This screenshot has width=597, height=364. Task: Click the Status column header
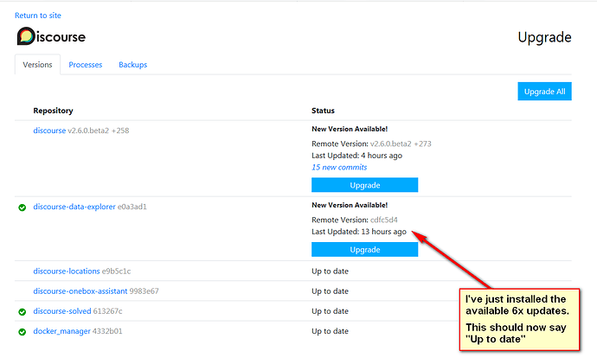[x=323, y=111]
